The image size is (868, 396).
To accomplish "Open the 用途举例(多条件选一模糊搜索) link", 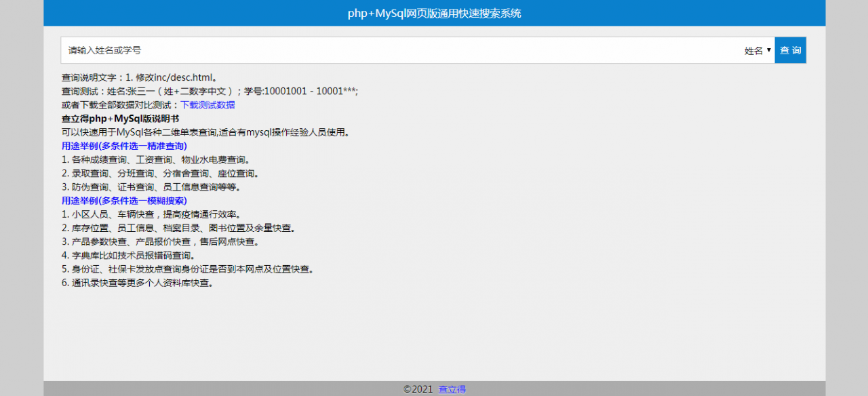I will 124,200.
